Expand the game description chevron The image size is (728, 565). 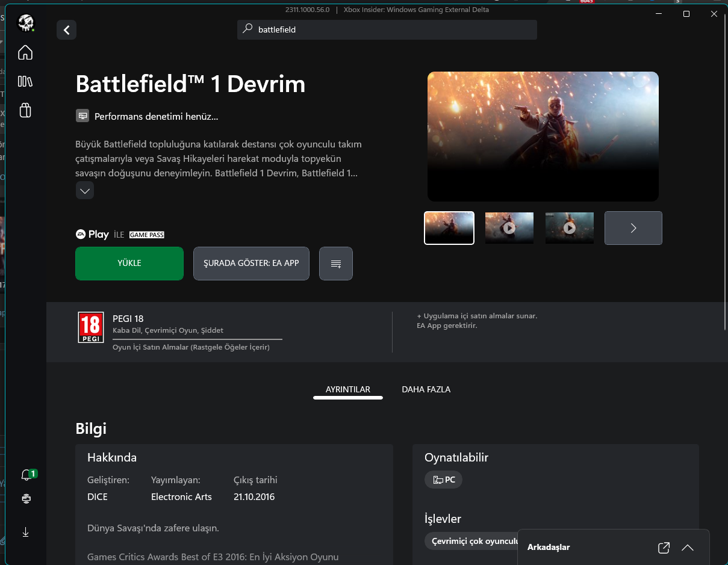click(85, 191)
